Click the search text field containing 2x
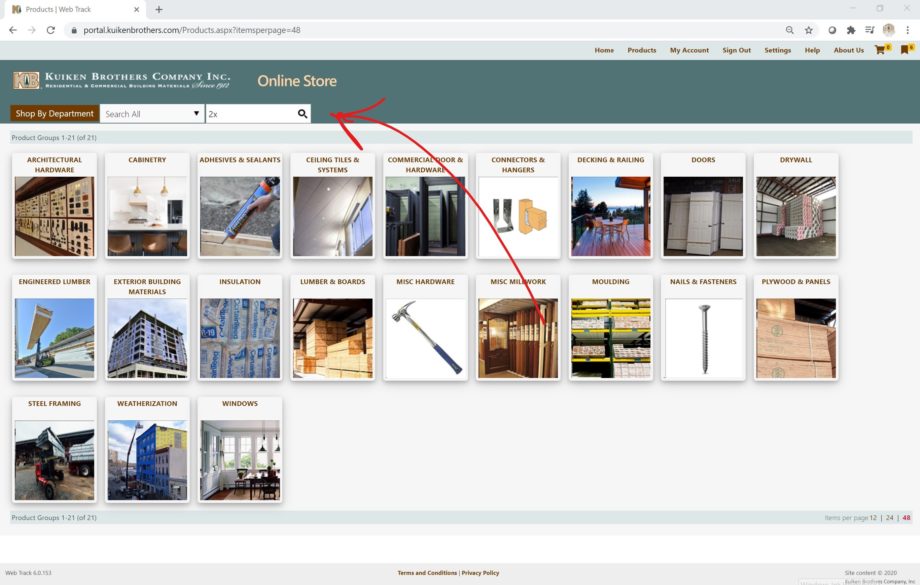Viewport: 920px width, 585px height. 251,114
